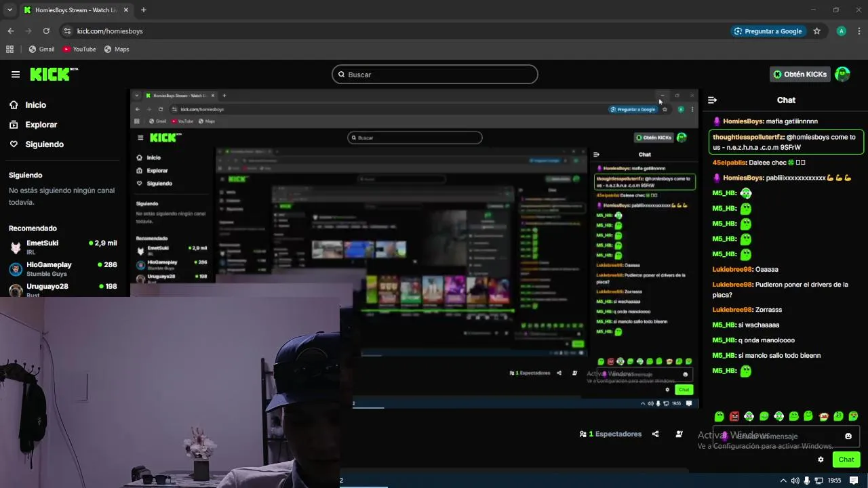This screenshot has width=868, height=488.
Task: Open the Maps bookmark
Action: (x=117, y=49)
